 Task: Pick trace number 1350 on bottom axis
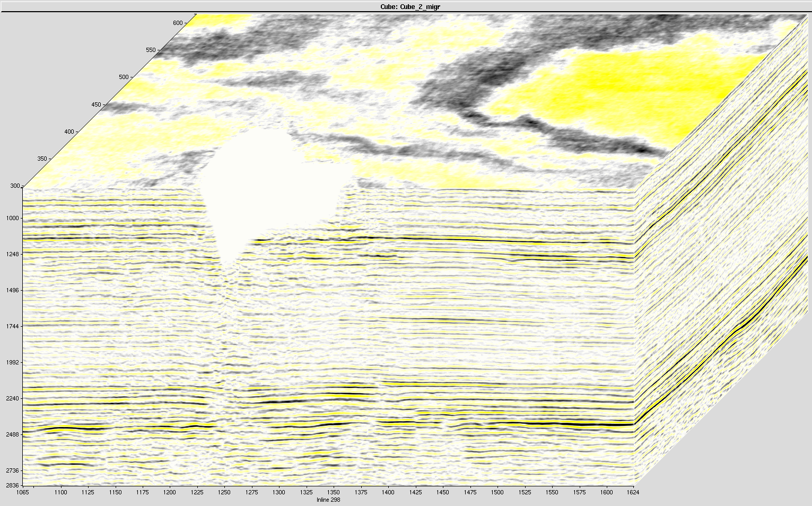pyautogui.click(x=334, y=492)
